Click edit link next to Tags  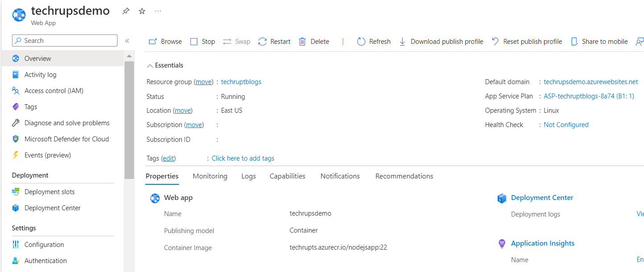point(168,158)
